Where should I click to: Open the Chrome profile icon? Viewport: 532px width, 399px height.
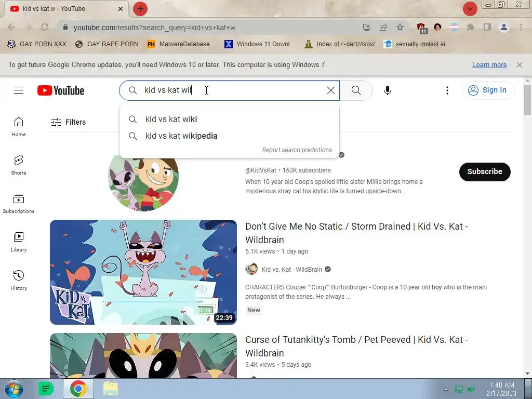coord(504,27)
